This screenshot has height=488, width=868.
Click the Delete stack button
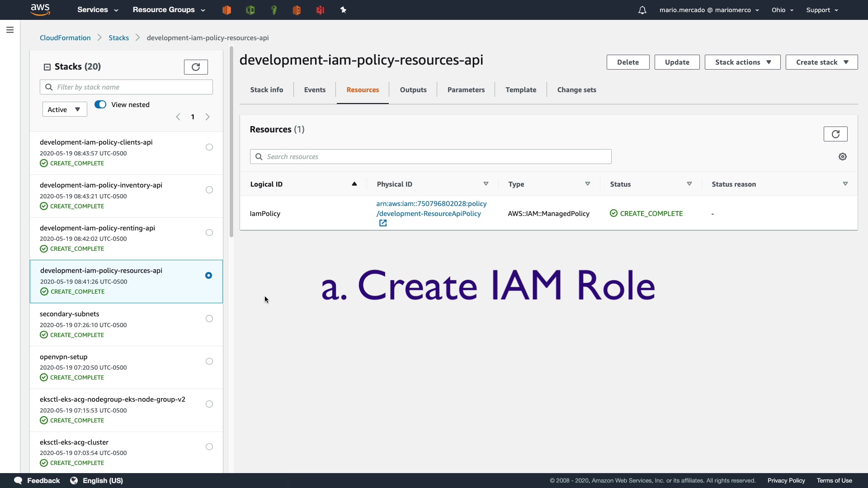coord(627,62)
